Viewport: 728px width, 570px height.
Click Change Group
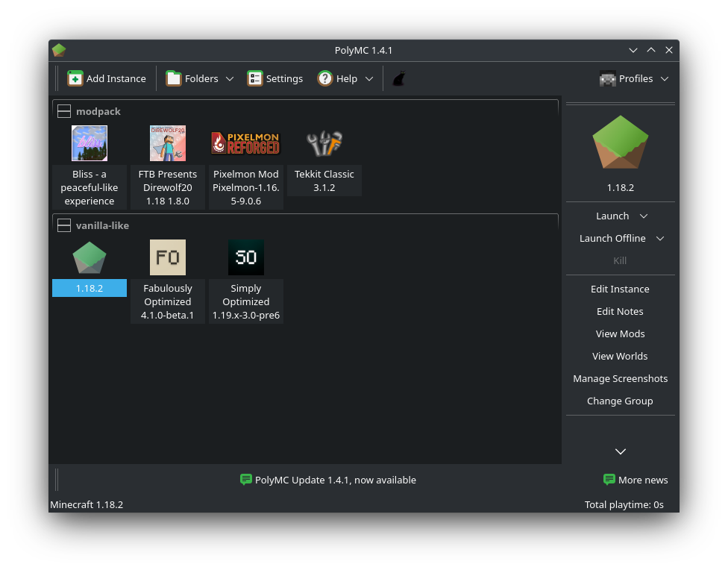pyautogui.click(x=620, y=401)
